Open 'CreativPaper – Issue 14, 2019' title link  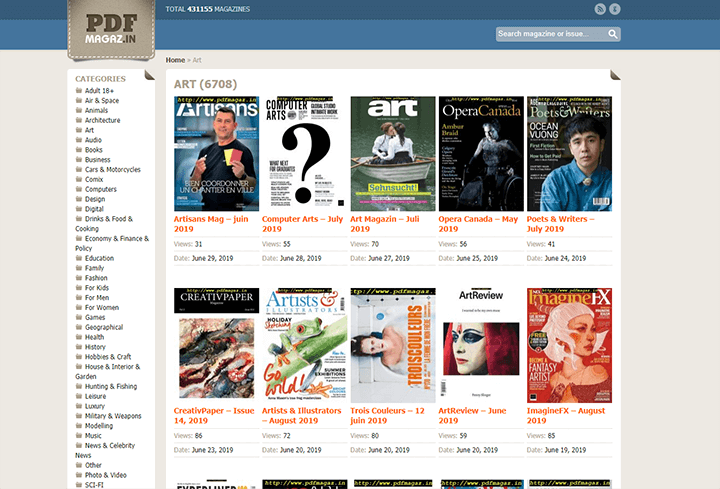(x=214, y=416)
